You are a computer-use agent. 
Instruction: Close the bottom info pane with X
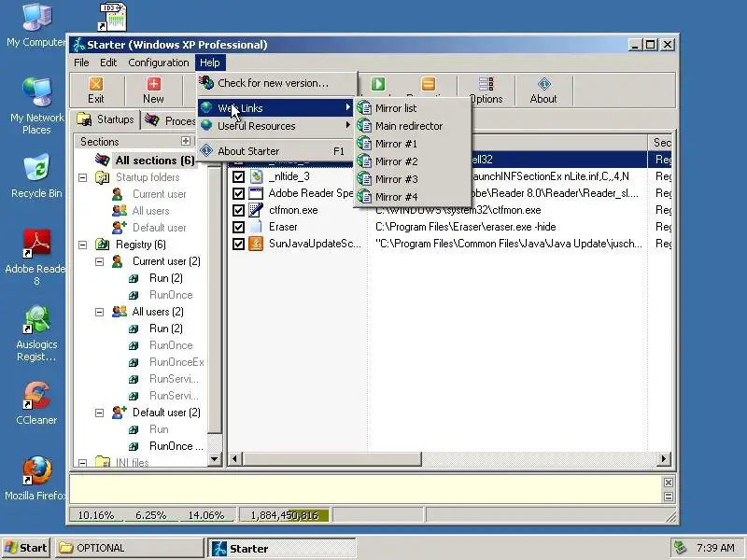668,483
